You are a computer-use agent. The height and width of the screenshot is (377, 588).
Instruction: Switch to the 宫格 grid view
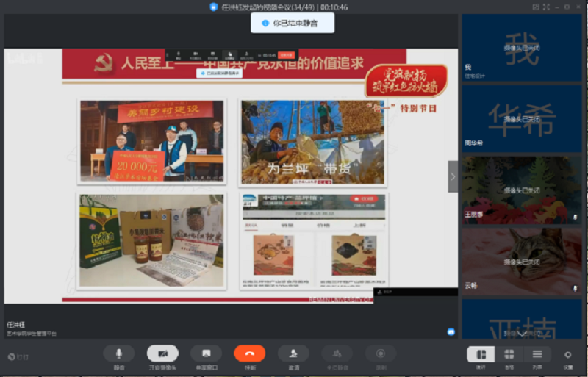click(x=509, y=354)
